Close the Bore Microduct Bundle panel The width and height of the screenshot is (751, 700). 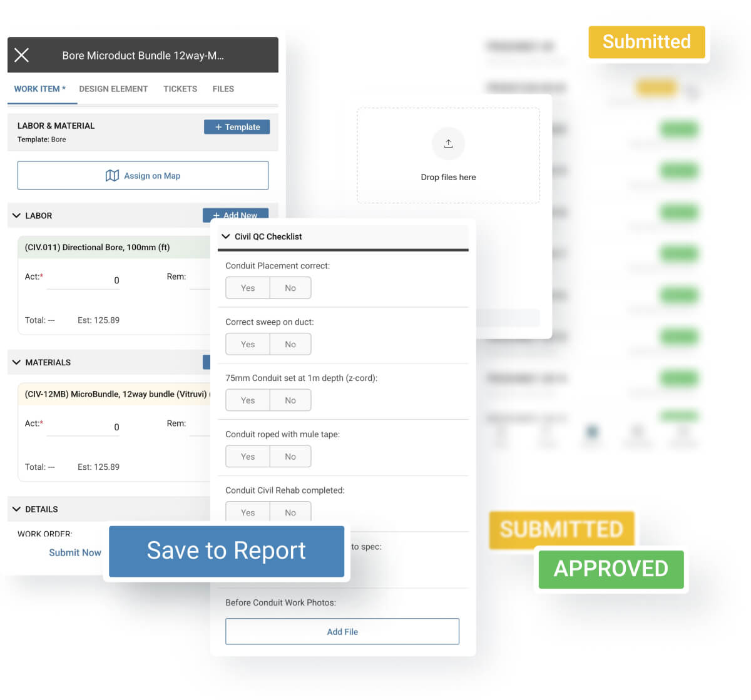21,55
